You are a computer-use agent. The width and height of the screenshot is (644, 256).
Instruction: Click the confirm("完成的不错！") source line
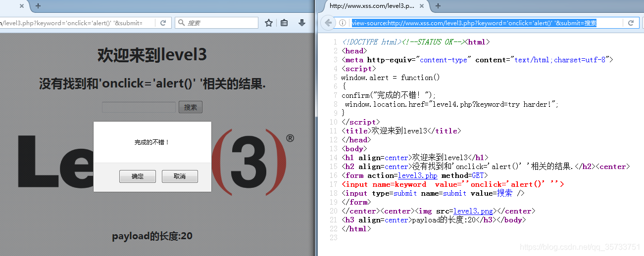pos(389,95)
